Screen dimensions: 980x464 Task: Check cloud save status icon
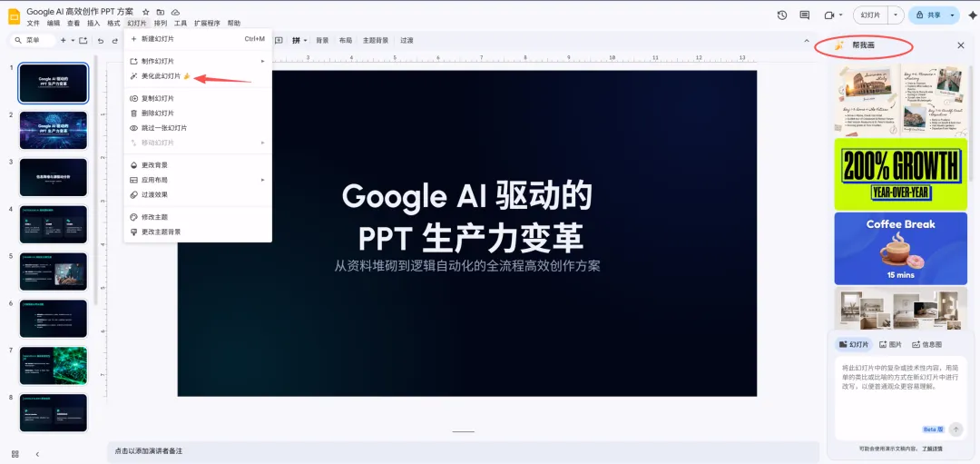(x=176, y=12)
